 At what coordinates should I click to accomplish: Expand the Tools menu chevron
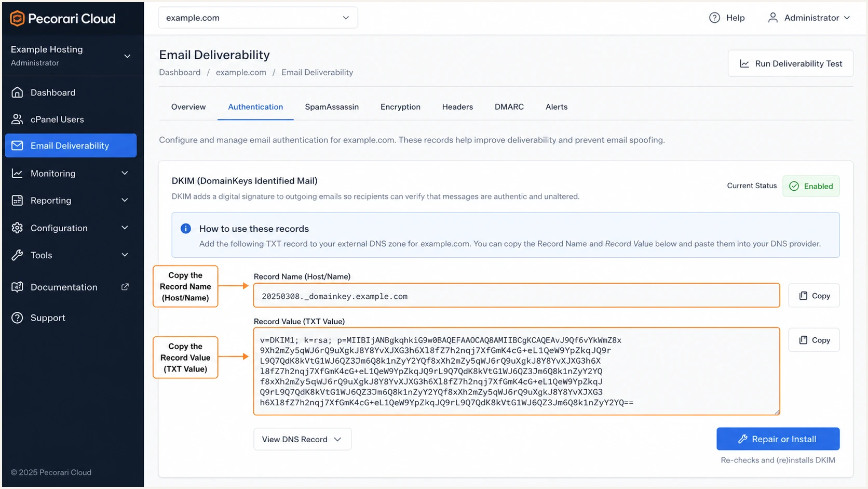pyautogui.click(x=125, y=255)
